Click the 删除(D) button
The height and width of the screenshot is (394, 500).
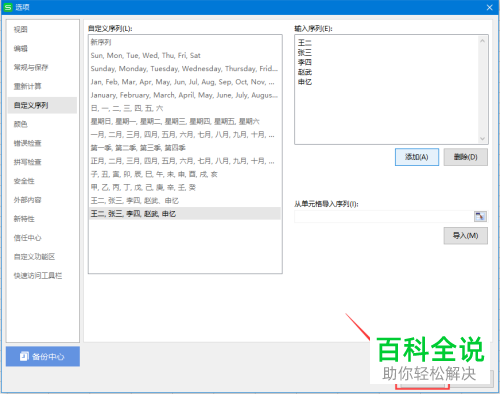[x=465, y=157]
